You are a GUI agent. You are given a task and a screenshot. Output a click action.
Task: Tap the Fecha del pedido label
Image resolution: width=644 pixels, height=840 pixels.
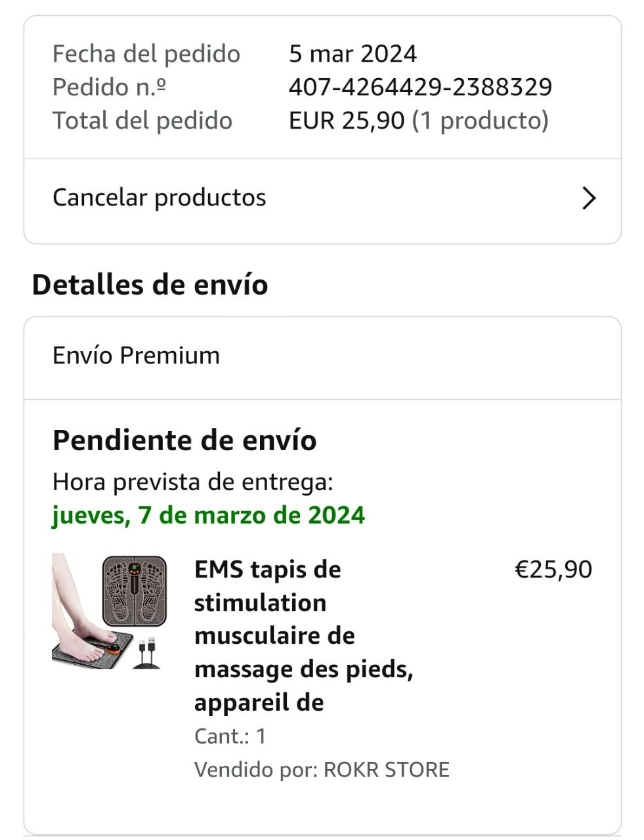[x=146, y=54]
